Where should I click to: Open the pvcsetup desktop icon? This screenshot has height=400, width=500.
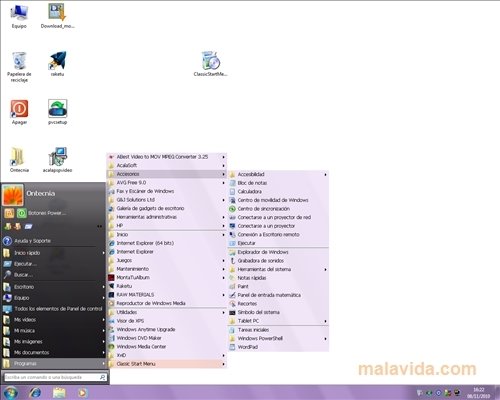(57, 112)
